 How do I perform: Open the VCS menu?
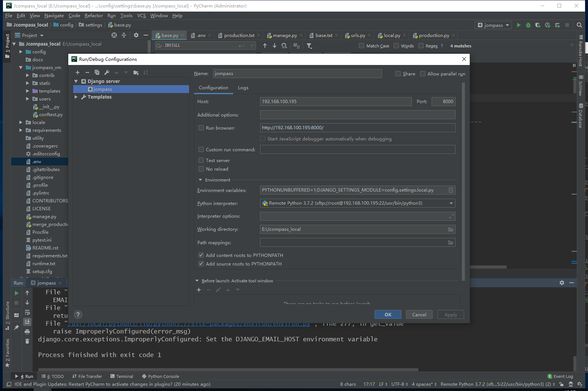pos(141,16)
